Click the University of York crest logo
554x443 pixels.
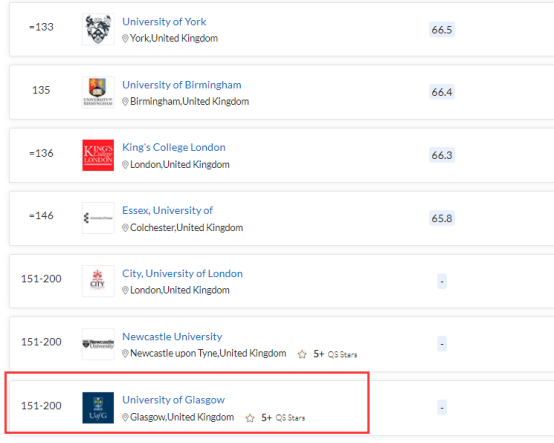(x=98, y=29)
